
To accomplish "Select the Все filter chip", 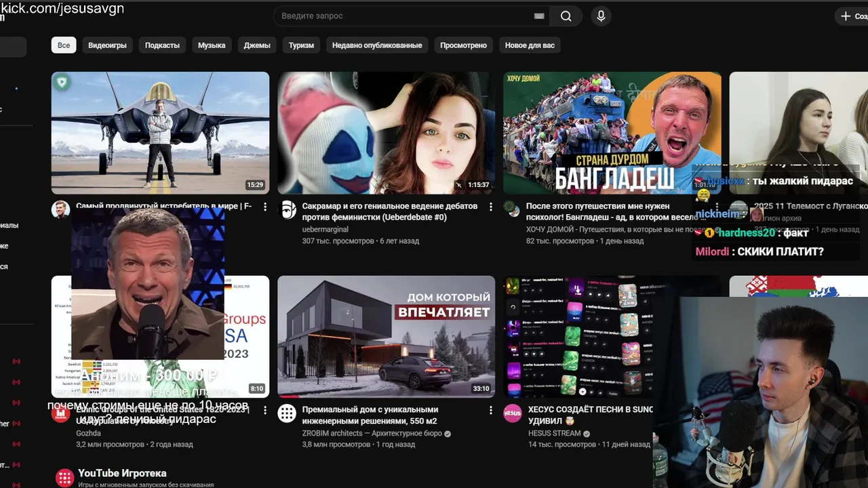I will 64,45.
